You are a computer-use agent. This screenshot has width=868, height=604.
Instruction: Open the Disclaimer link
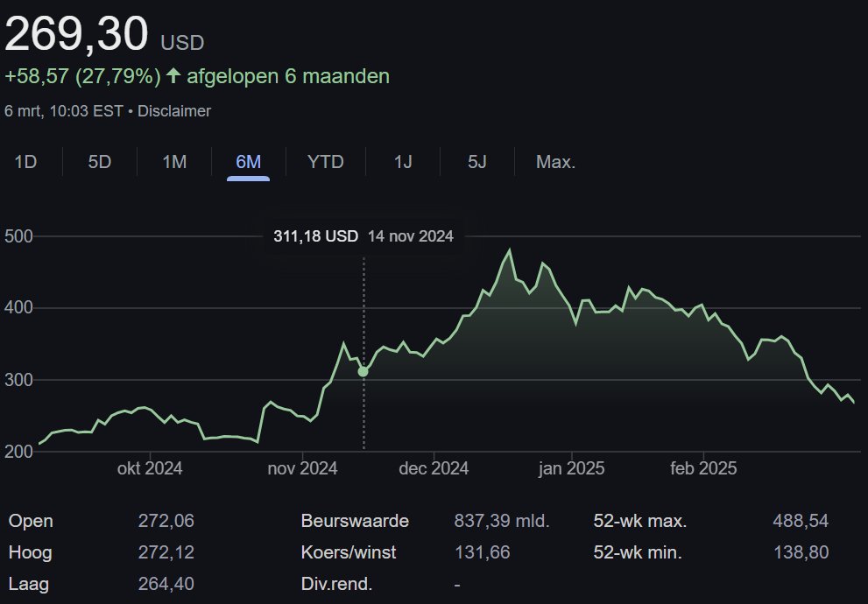[x=173, y=111]
